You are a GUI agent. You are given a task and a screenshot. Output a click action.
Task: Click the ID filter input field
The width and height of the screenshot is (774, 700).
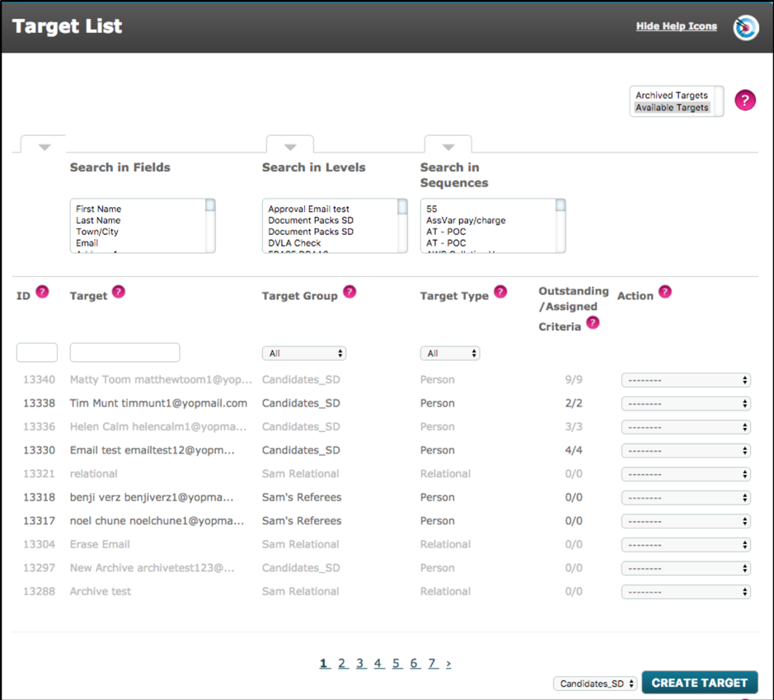click(37, 352)
